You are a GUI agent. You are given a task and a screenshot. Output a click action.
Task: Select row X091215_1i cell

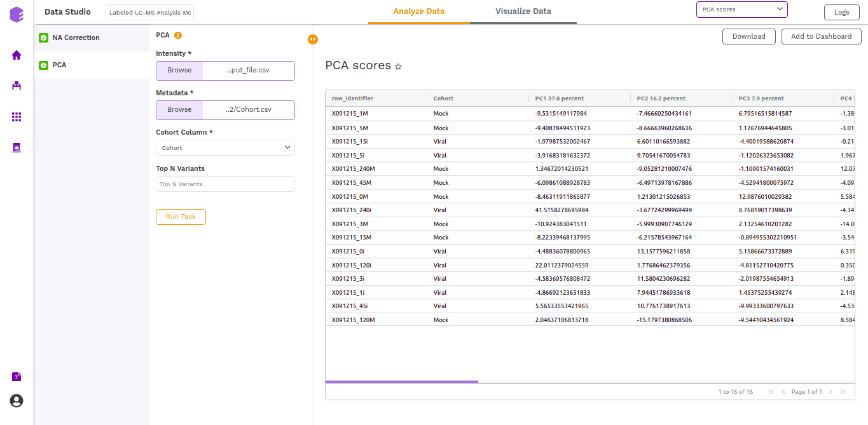376,293
